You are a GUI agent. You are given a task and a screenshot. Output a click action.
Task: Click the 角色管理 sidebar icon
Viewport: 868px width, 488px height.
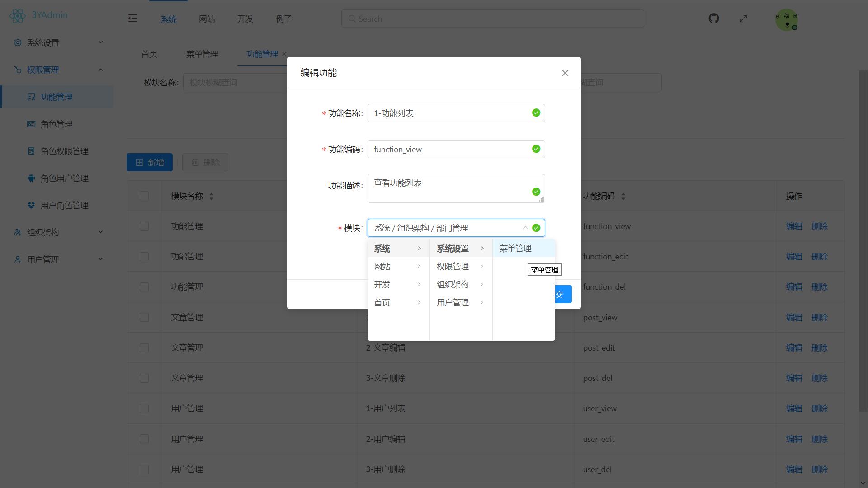tap(31, 124)
